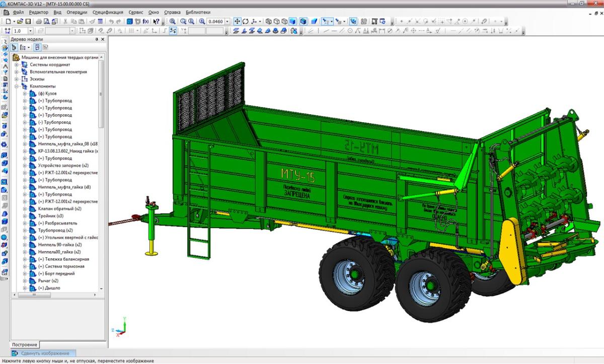Click the Print icon in the toolbar
The image size is (604, 364).
[x=39, y=22]
